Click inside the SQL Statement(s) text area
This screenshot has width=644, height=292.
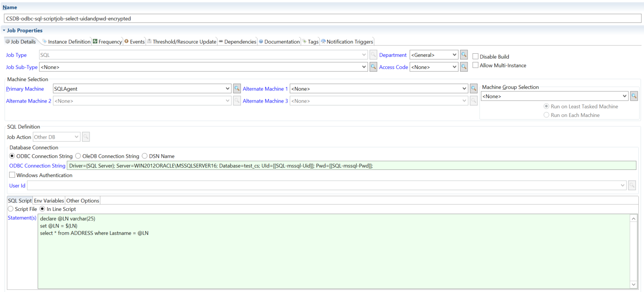click(333, 251)
